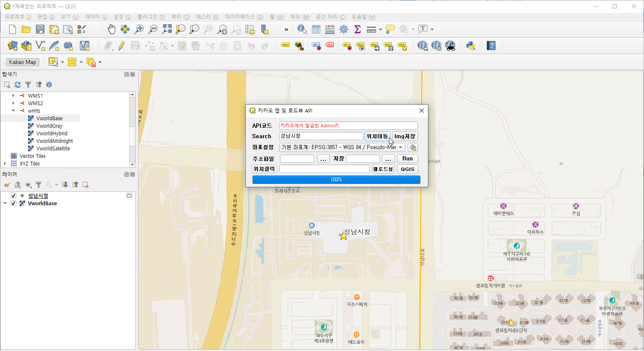Image resolution: width=644 pixels, height=351 pixels.
Task: Create a new project from toolbar
Action: coord(12,29)
